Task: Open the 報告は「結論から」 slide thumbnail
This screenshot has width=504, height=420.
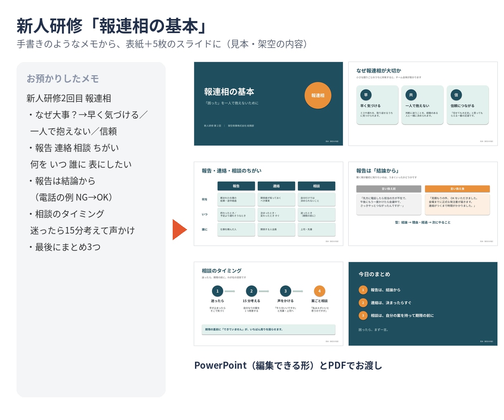Action: (x=423, y=204)
